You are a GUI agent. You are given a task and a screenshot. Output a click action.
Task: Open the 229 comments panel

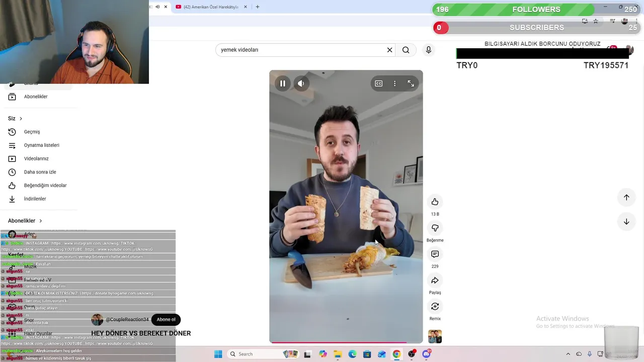tap(435, 254)
